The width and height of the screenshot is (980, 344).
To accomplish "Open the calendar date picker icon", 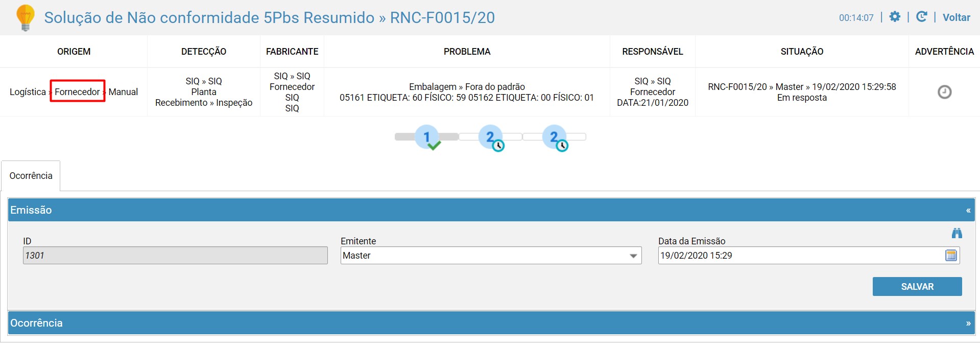I will (x=951, y=256).
